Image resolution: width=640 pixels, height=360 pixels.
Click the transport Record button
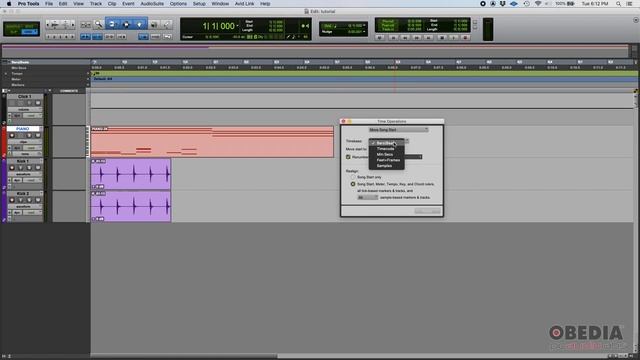tap(465, 38)
